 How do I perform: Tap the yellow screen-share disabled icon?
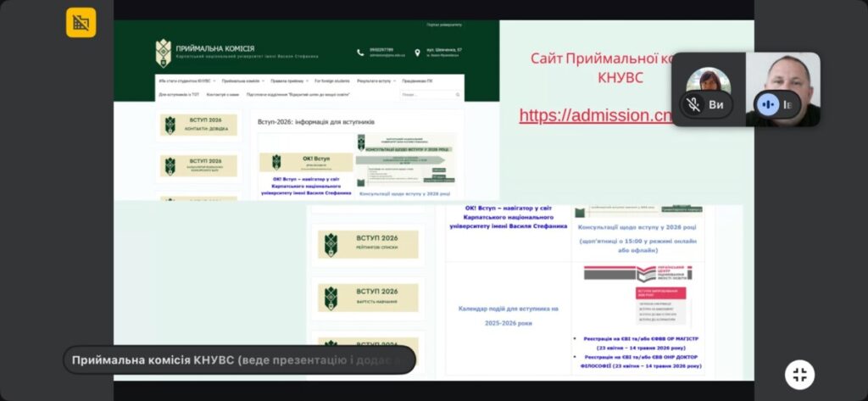point(81,22)
